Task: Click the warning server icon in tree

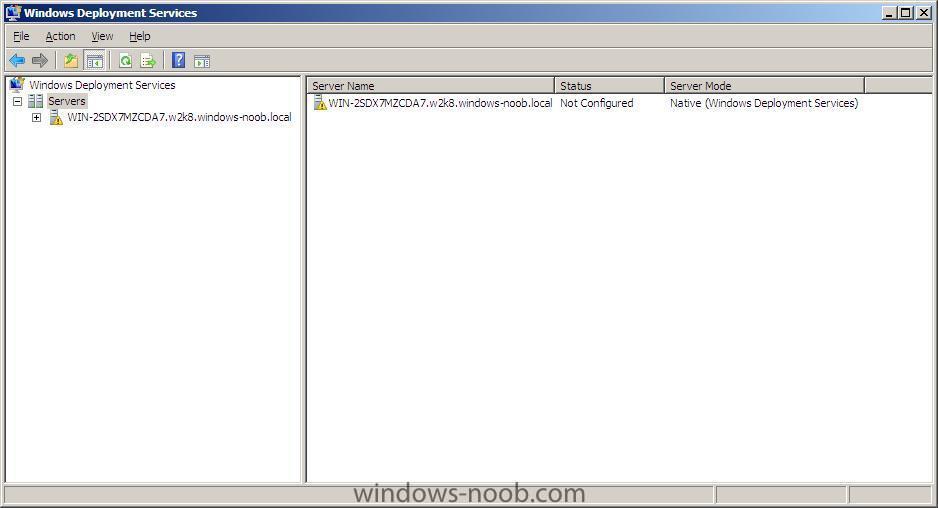Action: [x=56, y=117]
